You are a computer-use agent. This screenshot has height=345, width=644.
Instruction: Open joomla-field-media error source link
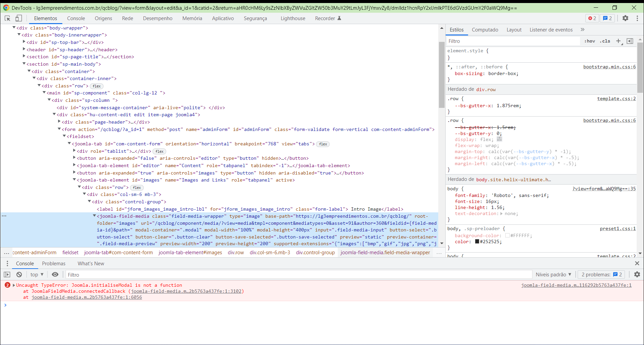(576, 285)
